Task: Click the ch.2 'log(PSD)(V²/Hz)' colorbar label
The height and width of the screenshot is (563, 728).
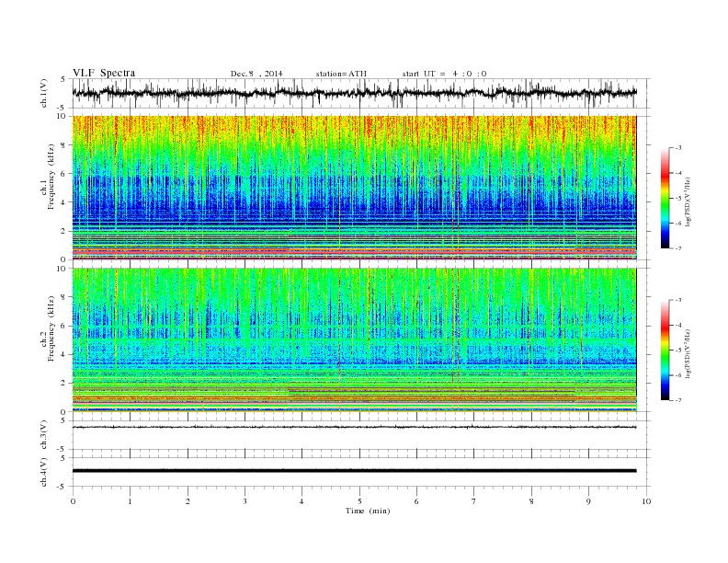Action: point(689,353)
